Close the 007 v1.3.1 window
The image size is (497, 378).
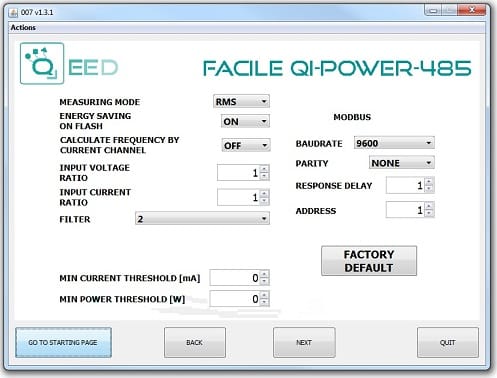click(472, 10)
